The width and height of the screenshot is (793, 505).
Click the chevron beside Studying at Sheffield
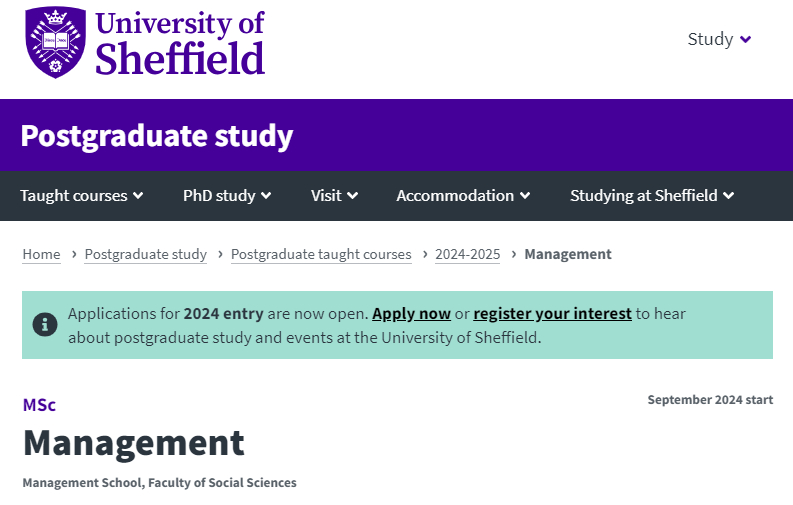[728, 196]
